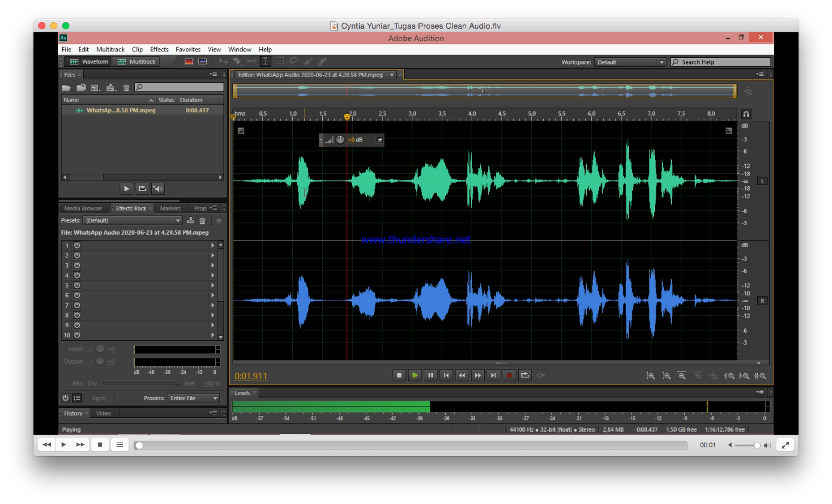This screenshot has height=504, width=832.
Task: Click the Zoom In Time icon
Action: coord(681,376)
